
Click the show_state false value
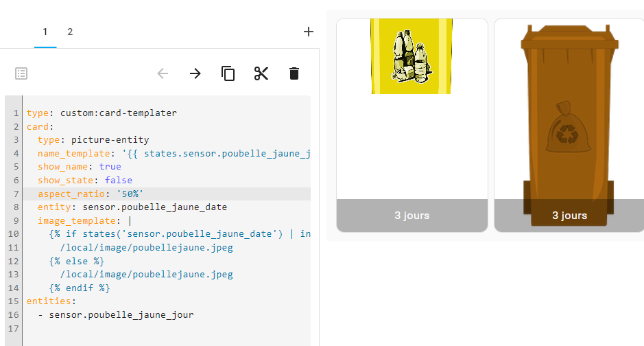[x=118, y=180]
